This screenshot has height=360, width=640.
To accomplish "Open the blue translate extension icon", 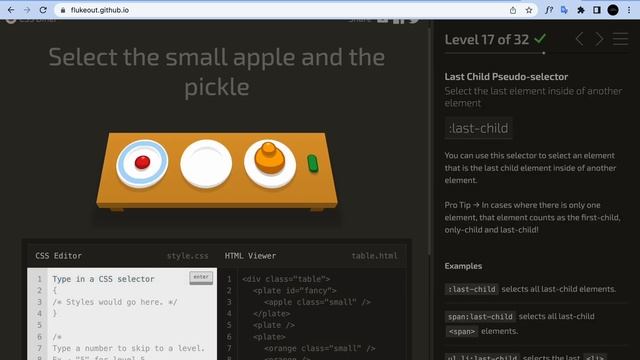I will point(564,10).
